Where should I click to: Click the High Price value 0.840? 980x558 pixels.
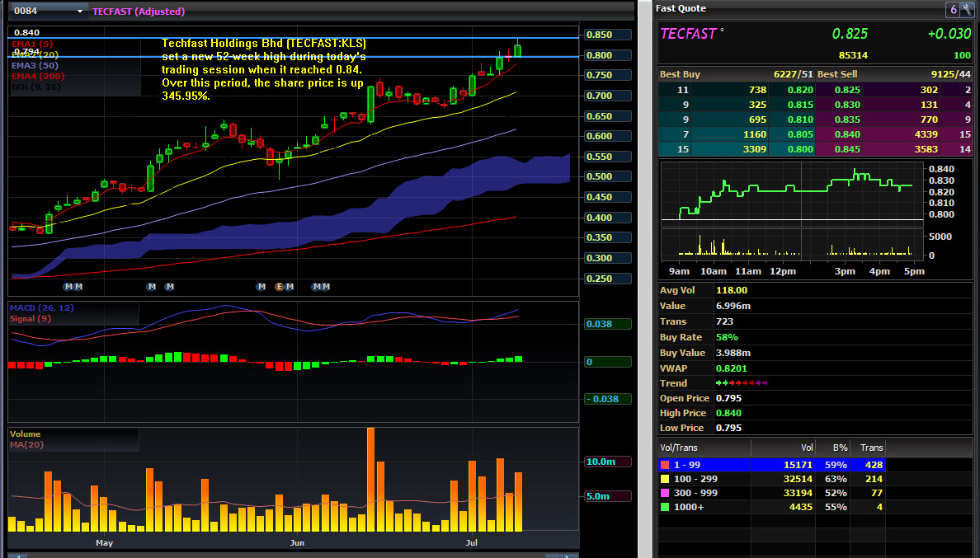click(728, 413)
